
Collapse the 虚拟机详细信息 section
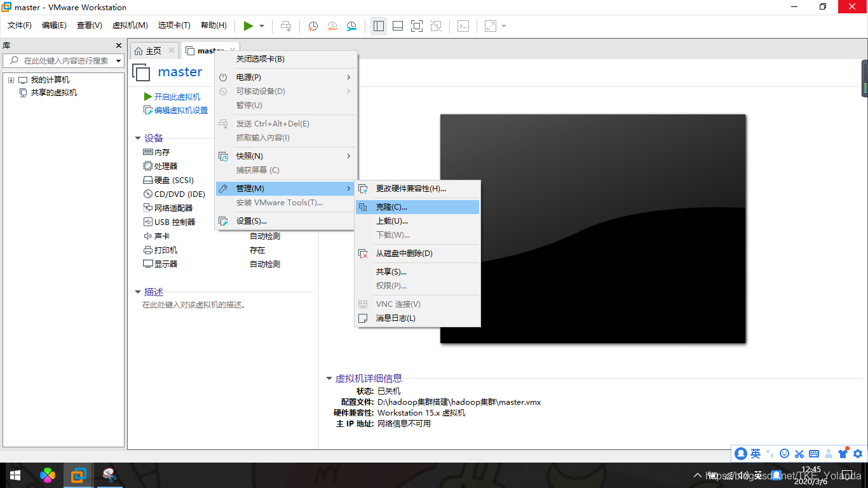329,379
